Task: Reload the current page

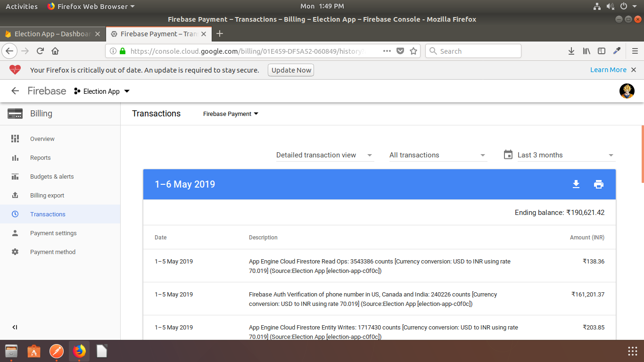Action: pyautogui.click(x=40, y=51)
